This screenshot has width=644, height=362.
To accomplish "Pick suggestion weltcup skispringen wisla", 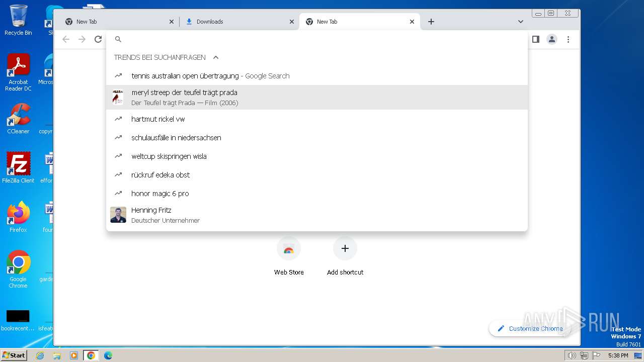I will click(317, 156).
